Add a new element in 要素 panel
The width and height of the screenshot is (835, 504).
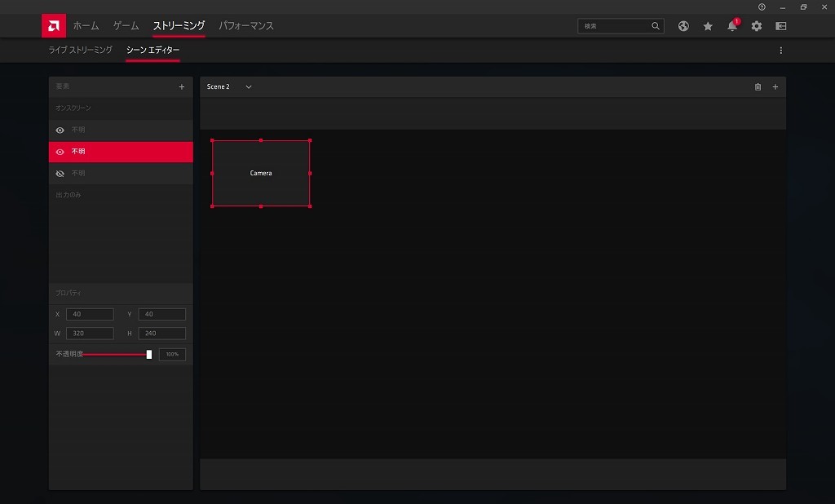click(181, 86)
